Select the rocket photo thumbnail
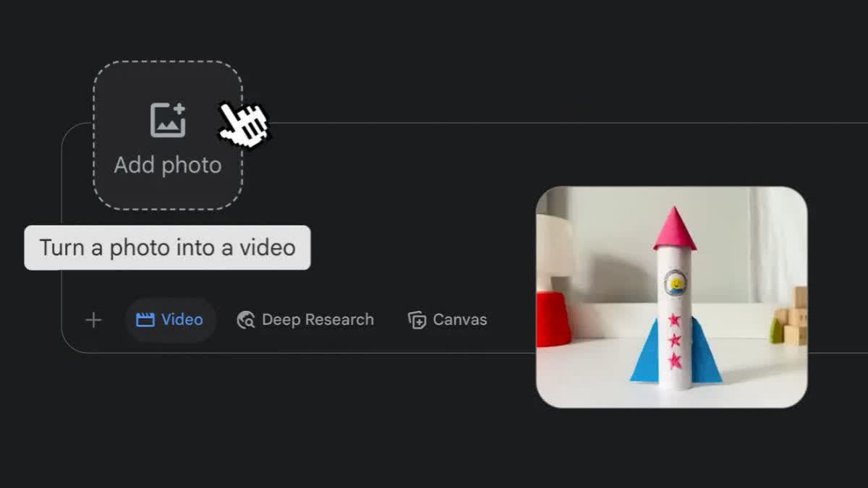 coord(673,296)
